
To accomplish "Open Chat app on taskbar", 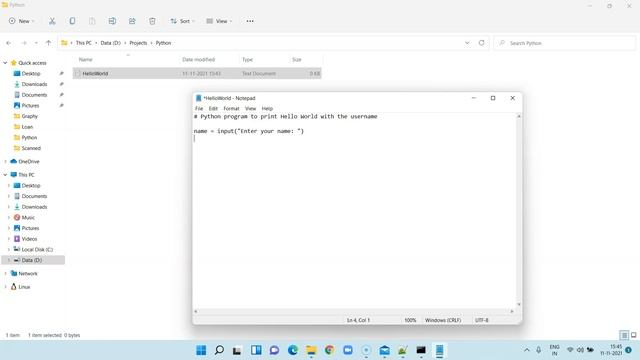I will (x=274, y=350).
